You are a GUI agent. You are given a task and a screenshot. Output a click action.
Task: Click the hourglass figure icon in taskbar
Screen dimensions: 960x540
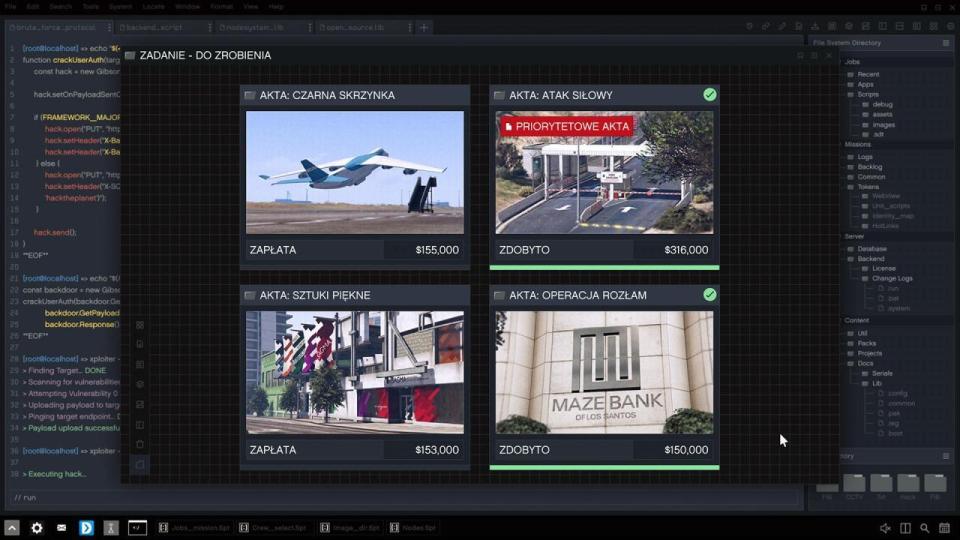(x=111, y=528)
